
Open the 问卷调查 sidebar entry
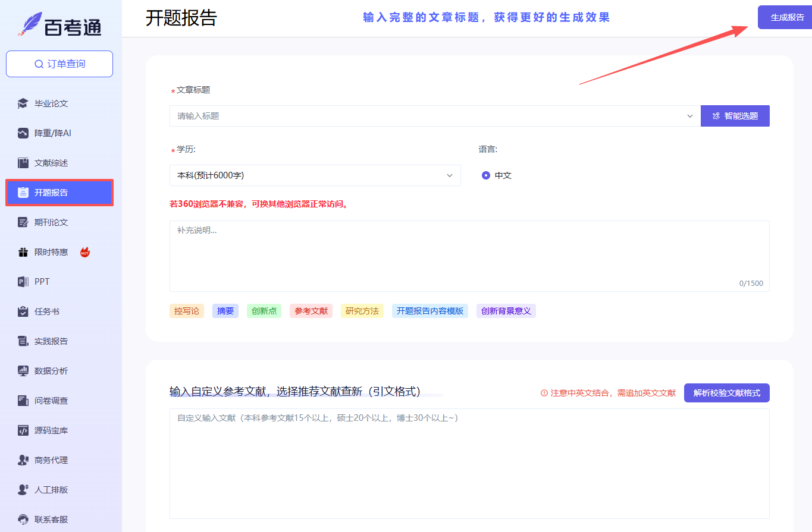tap(51, 401)
